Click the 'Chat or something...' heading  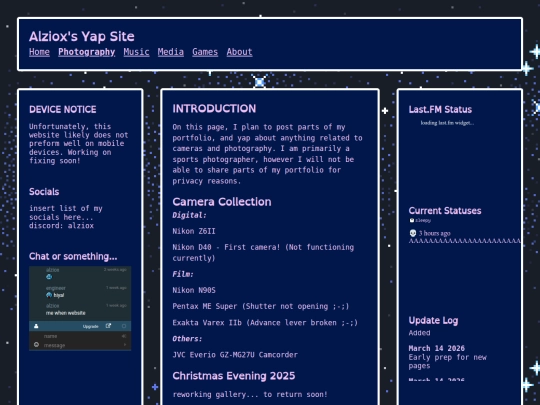point(73,256)
